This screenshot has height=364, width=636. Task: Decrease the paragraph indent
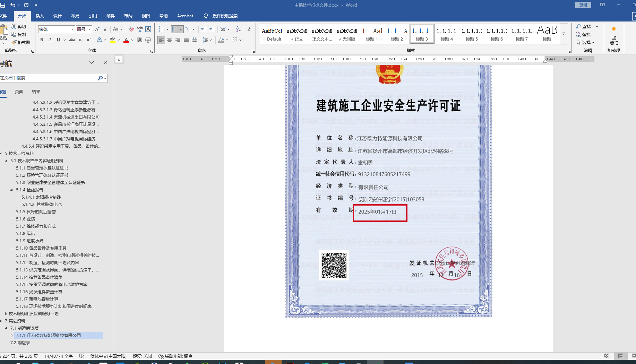(x=204, y=29)
